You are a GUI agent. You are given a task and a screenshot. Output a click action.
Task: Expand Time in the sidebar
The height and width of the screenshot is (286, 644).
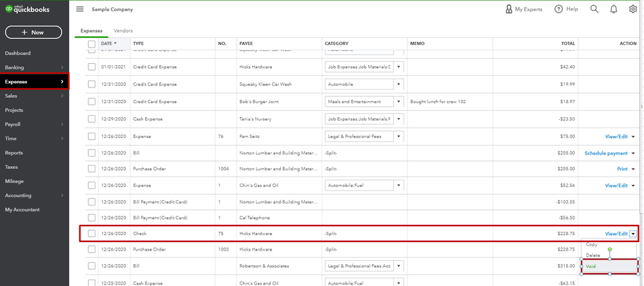tap(35, 138)
